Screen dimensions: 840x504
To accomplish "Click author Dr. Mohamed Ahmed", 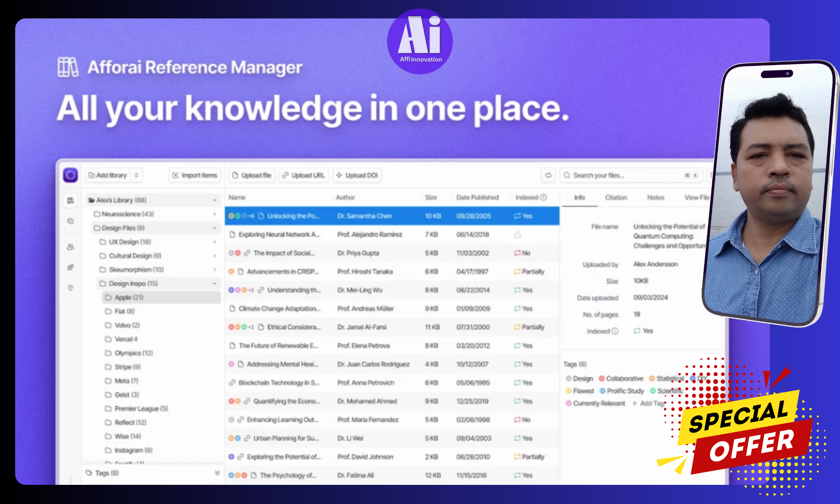I will (x=367, y=402).
